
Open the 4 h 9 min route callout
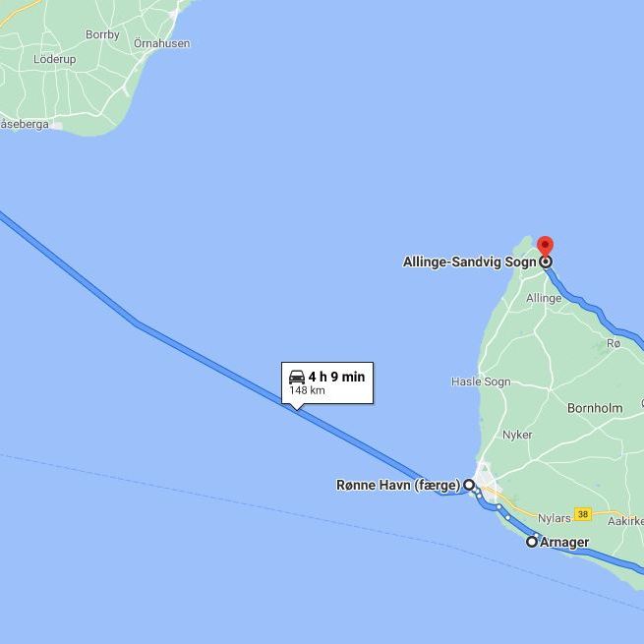(327, 383)
